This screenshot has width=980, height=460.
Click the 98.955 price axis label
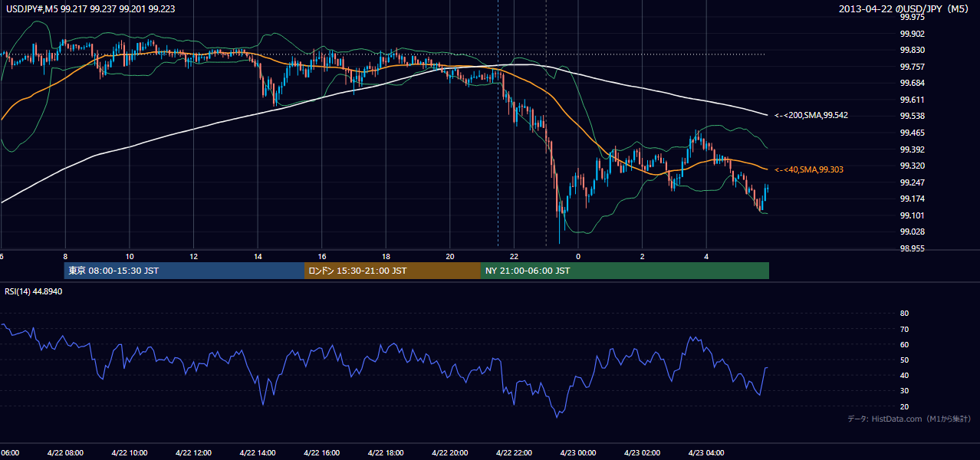coord(912,248)
